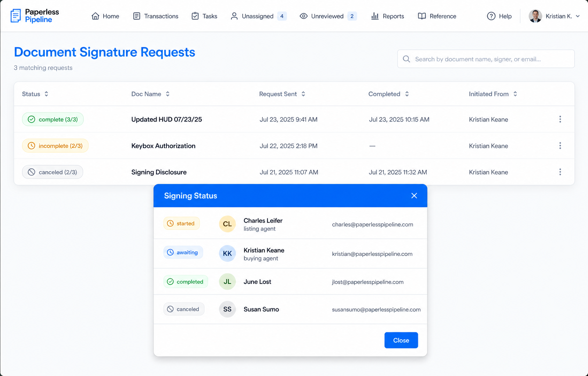Open the Reference menu item

pyautogui.click(x=437, y=16)
